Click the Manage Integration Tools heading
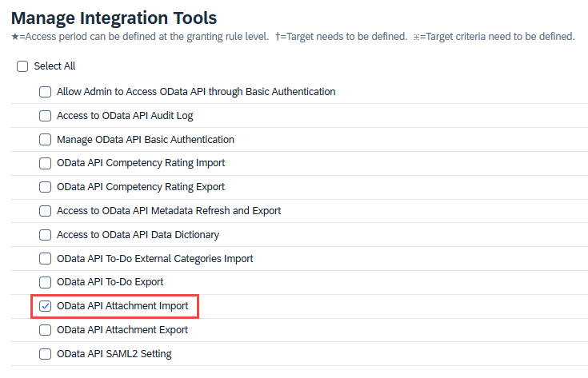 114,18
